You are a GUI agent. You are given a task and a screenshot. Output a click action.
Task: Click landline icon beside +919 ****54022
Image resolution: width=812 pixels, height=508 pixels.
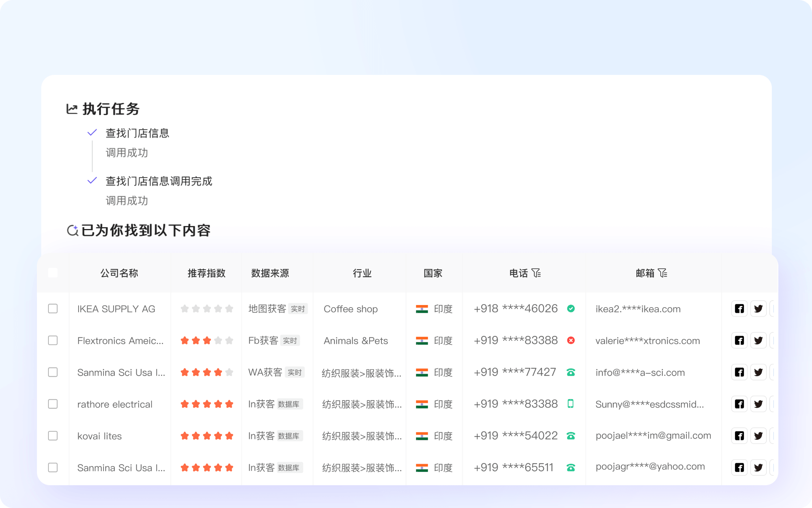(x=571, y=436)
